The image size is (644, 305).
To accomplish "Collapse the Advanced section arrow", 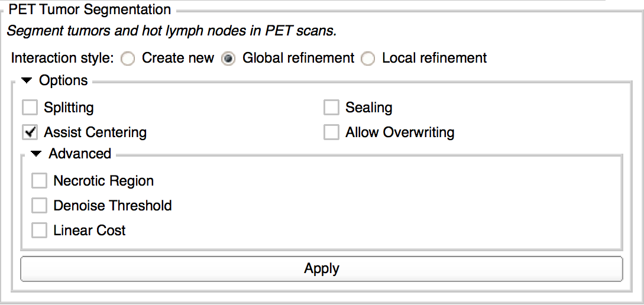I will 36,154.
